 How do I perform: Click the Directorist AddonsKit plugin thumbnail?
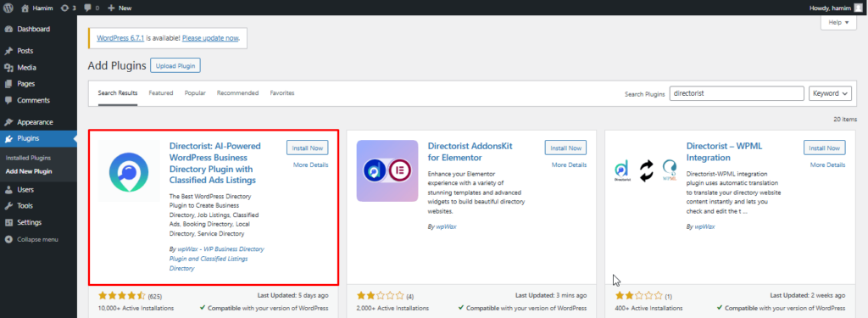point(387,170)
